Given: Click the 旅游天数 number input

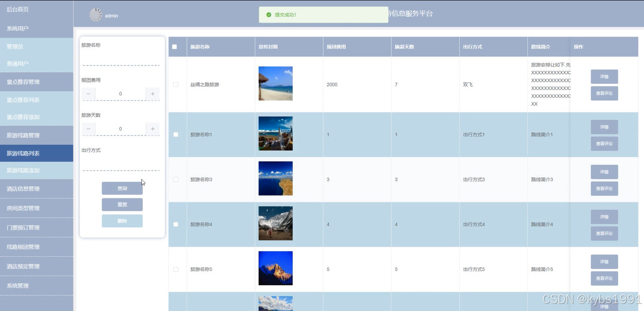Looking at the screenshot, I should [x=120, y=129].
